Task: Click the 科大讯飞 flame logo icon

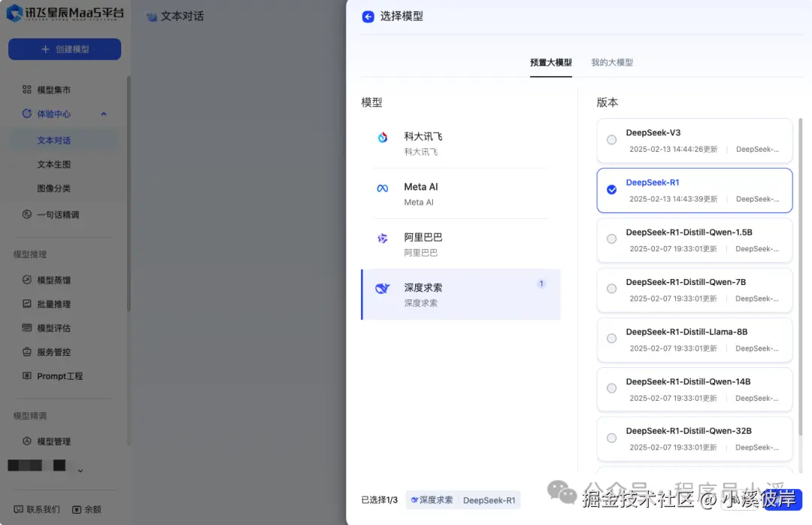Action: click(383, 138)
